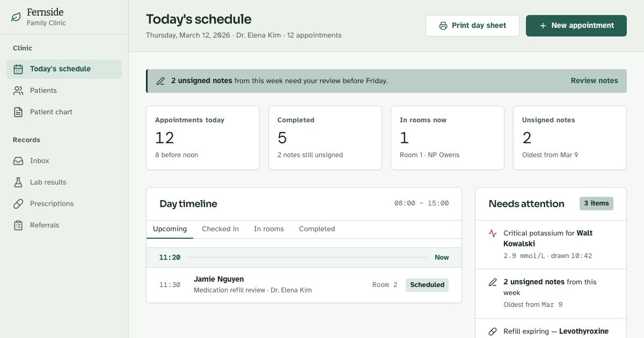Click the Day timeline heading

tap(188, 204)
